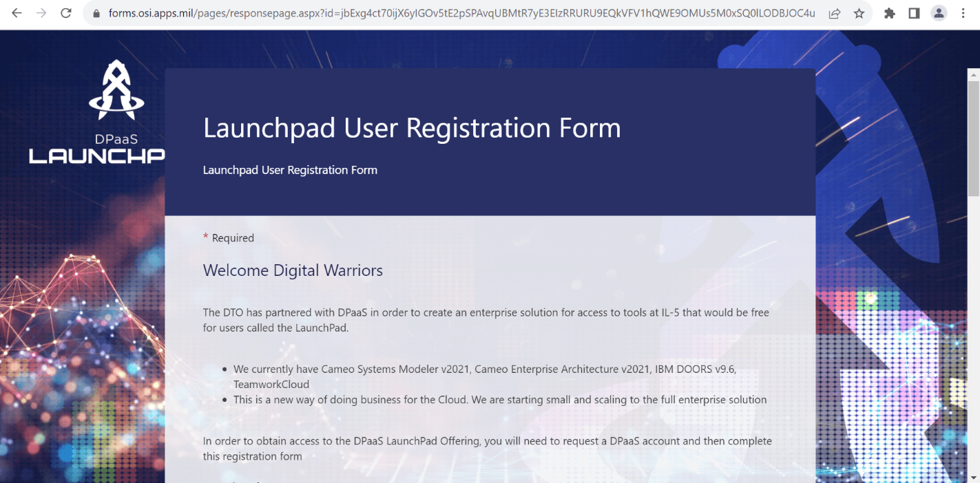Viewport: 980px width, 483px height.
Task: Open the Chrome three-dot menu
Action: pyautogui.click(x=963, y=13)
